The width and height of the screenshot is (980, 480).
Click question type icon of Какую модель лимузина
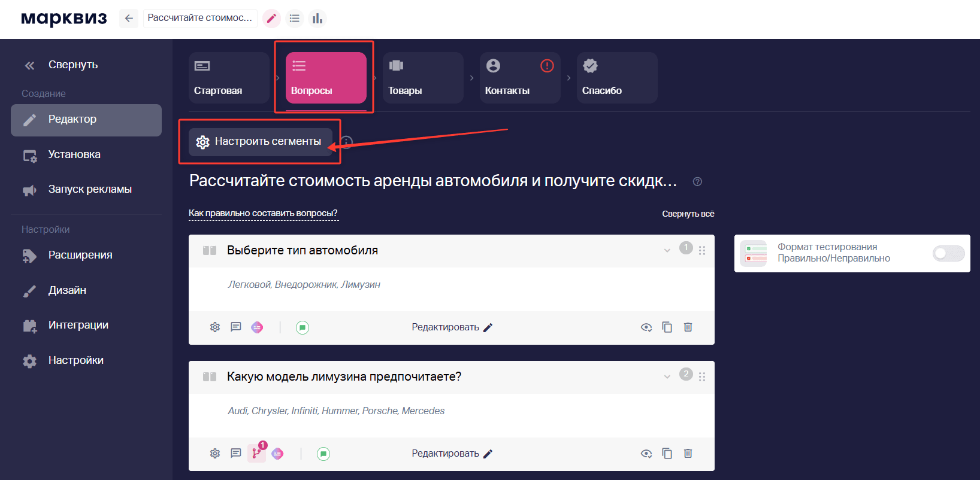click(x=210, y=377)
